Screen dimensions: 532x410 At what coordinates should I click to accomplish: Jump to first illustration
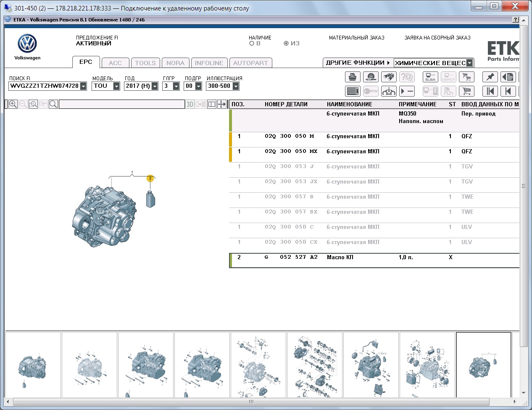point(490,91)
